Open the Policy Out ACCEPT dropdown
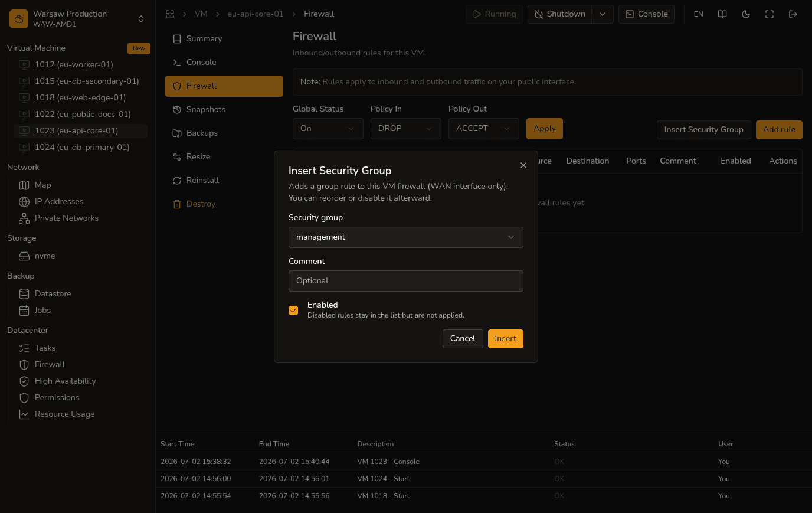The image size is (812, 513). 484,129
